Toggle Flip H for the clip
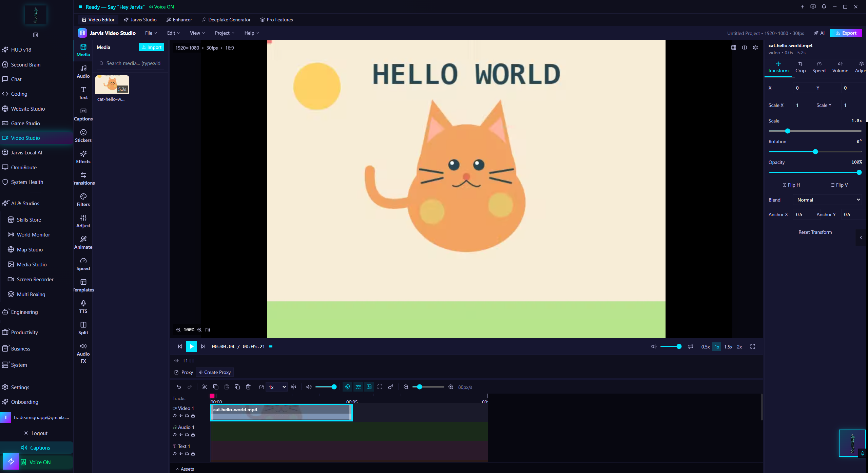 [791, 185]
